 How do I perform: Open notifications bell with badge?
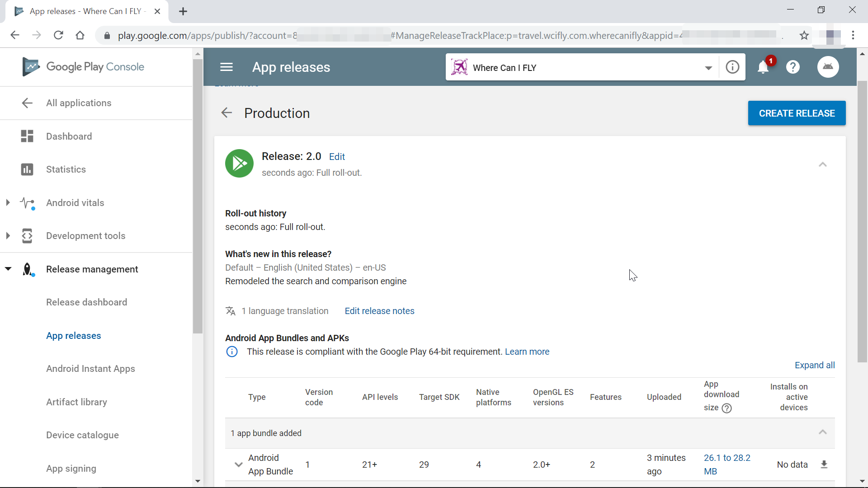(x=764, y=66)
